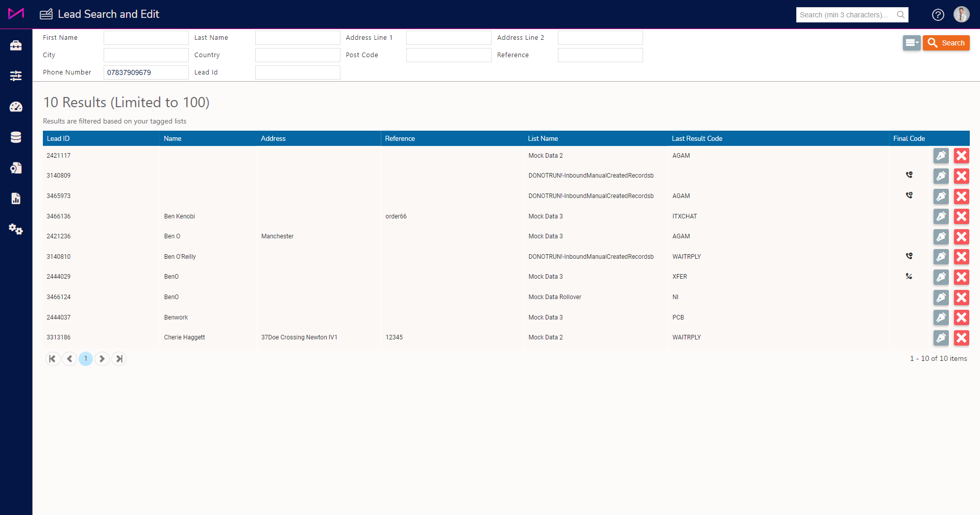Click phone final code icon for lead 3140809
Viewport: 980px width, 515px height.
909,175
